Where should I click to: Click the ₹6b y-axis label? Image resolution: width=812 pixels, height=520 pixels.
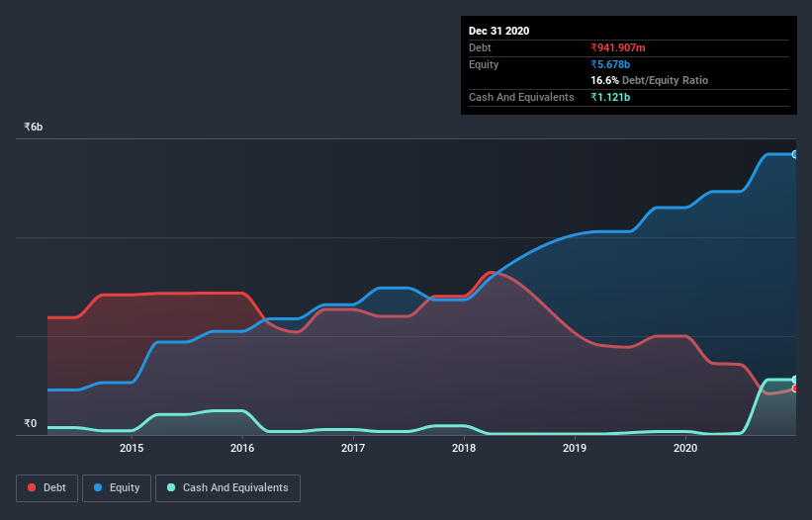pyautogui.click(x=34, y=128)
